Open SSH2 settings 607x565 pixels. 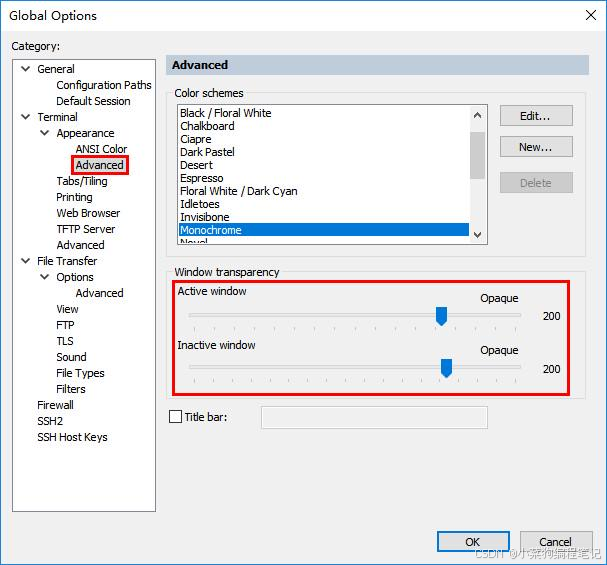pos(50,421)
